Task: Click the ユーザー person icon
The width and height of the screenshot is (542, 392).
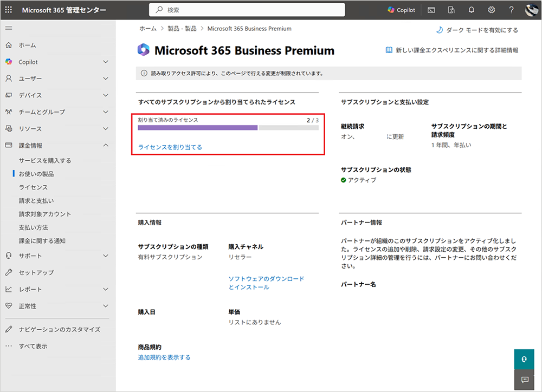Action: point(9,79)
